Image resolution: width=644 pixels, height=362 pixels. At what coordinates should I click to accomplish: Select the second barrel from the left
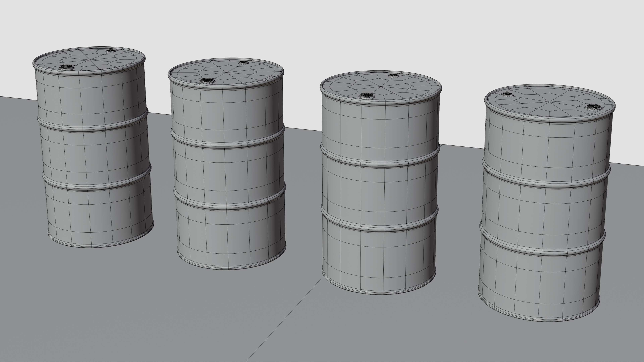pyautogui.click(x=227, y=164)
